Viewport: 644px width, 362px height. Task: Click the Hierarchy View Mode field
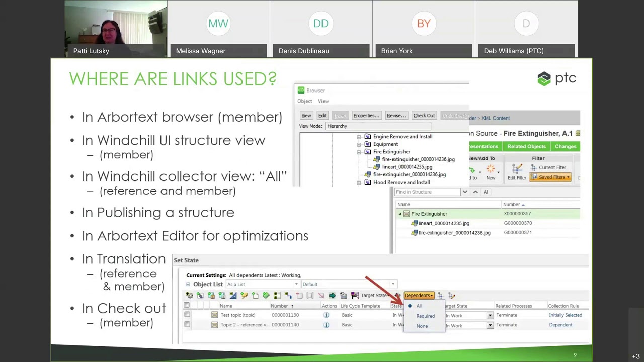(378, 126)
